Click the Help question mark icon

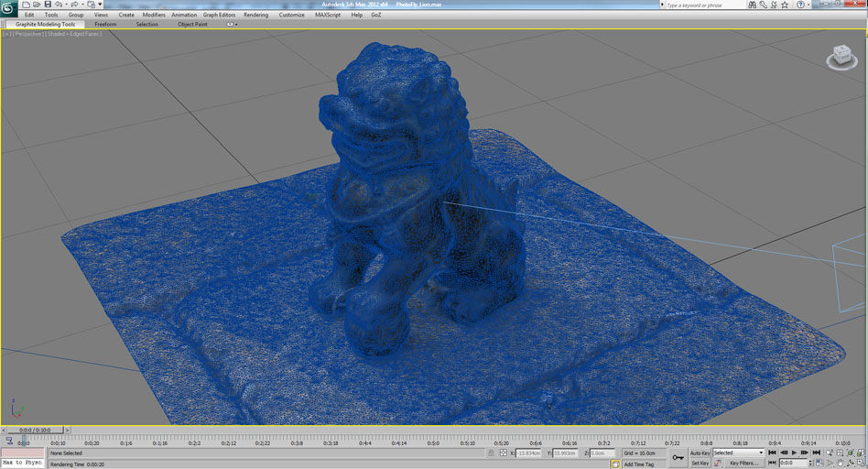click(x=800, y=5)
